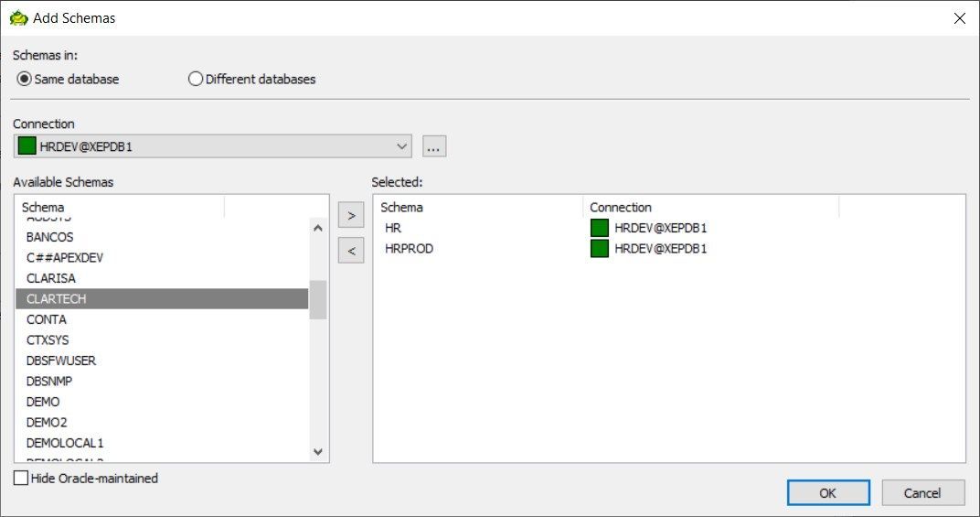Click the Cancel button
Screen dimensions: 980x517
pyautogui.click(x=923, y=492)
